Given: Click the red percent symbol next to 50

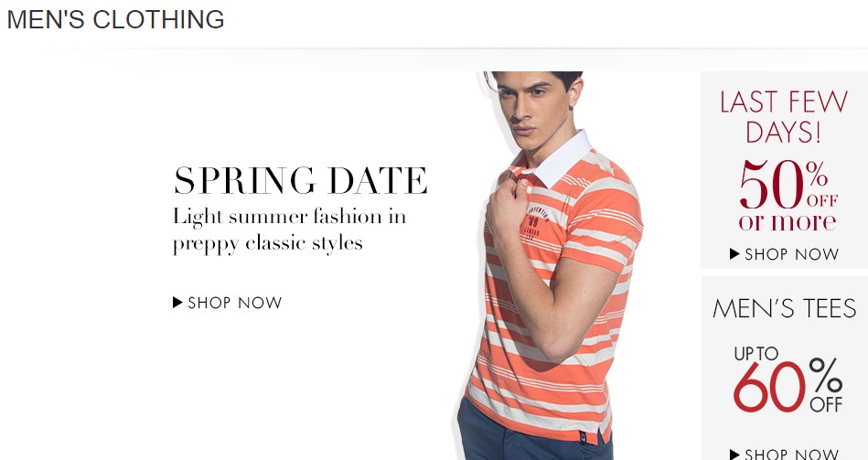Looking at the screenshot, I should click(817, 174).
